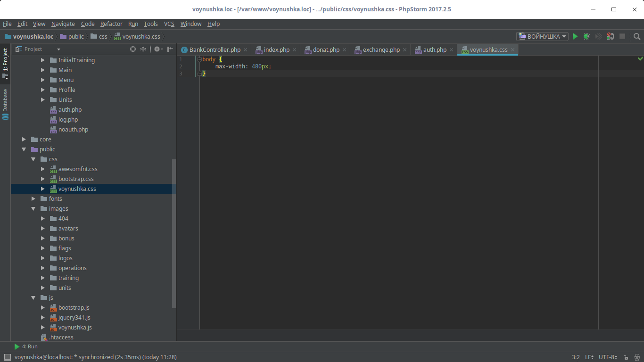Viewport: 644px width, 362px height.
Task: Collapse the images folder
Action: 33,209
